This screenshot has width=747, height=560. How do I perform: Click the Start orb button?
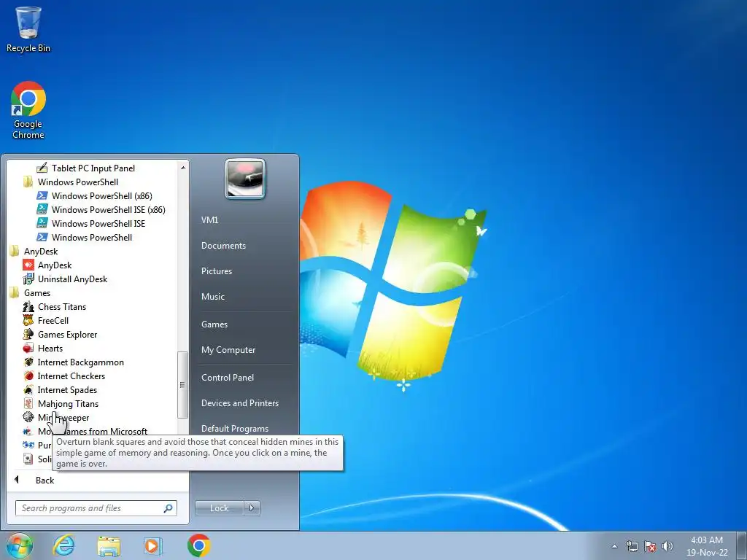(18, 545)
